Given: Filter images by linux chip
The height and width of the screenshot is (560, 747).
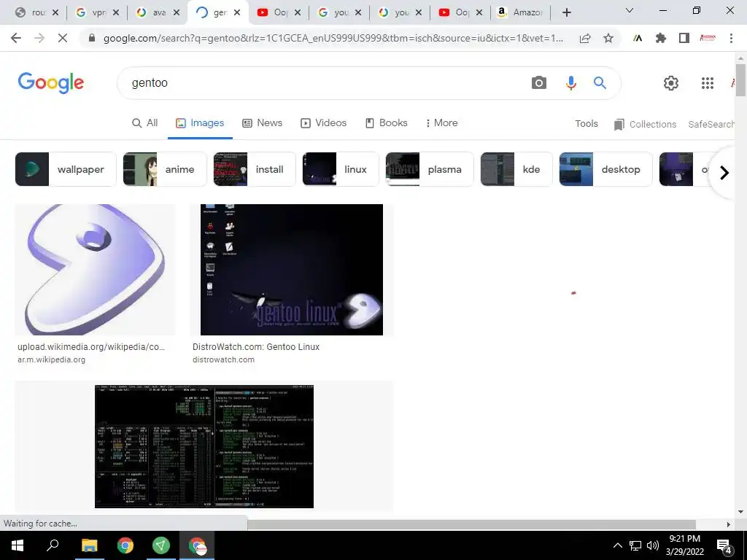Looking at the screenshot, I should click(x=341, y=169).
